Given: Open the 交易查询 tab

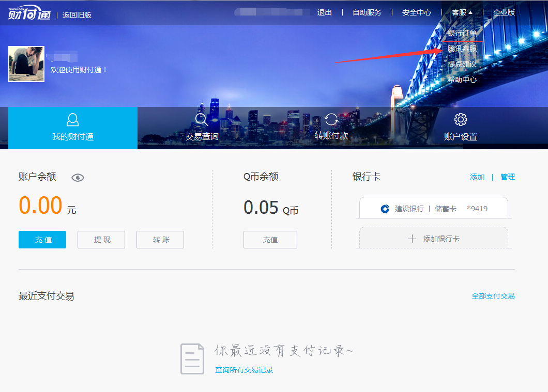Looking at the screenshot, I should click(x=202, y=128).
